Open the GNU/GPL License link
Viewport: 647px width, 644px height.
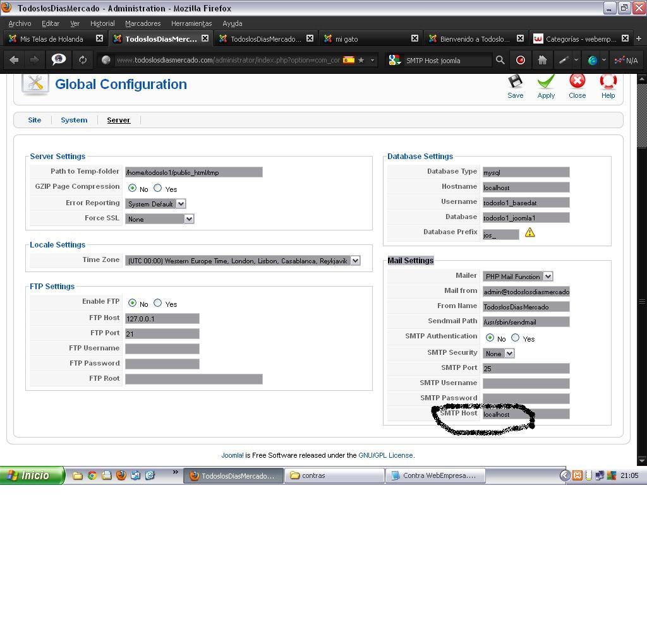[x=385, y=455]
